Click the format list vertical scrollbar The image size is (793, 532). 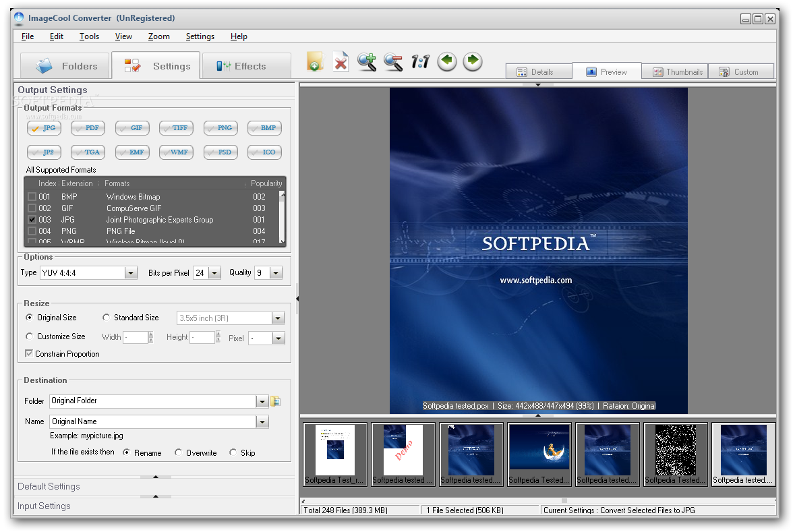click(282, 217)
